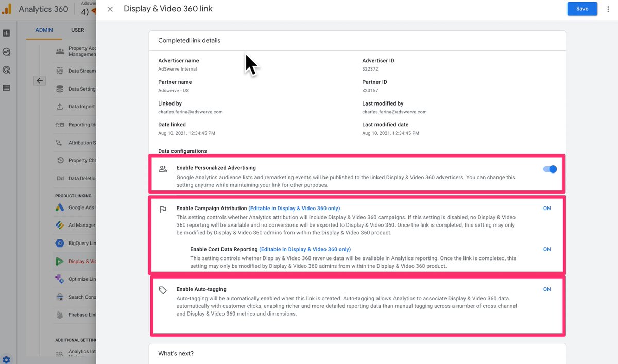Click Advertiser ID value 322372
The height and width of the screenshot is (364, 618).
pyautogui.click(x=370, y=69)
